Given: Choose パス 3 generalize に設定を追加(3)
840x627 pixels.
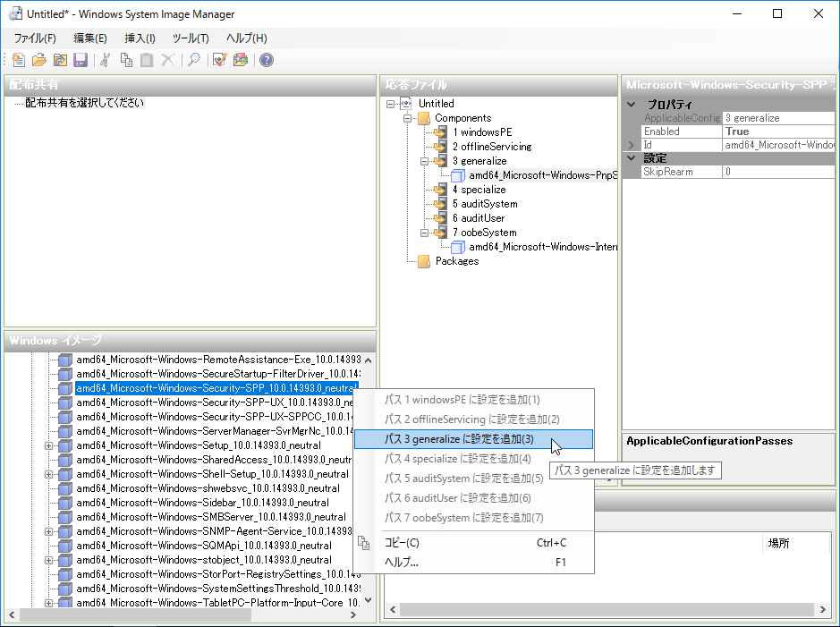Looking at the screenshot, I should (473, 439).
